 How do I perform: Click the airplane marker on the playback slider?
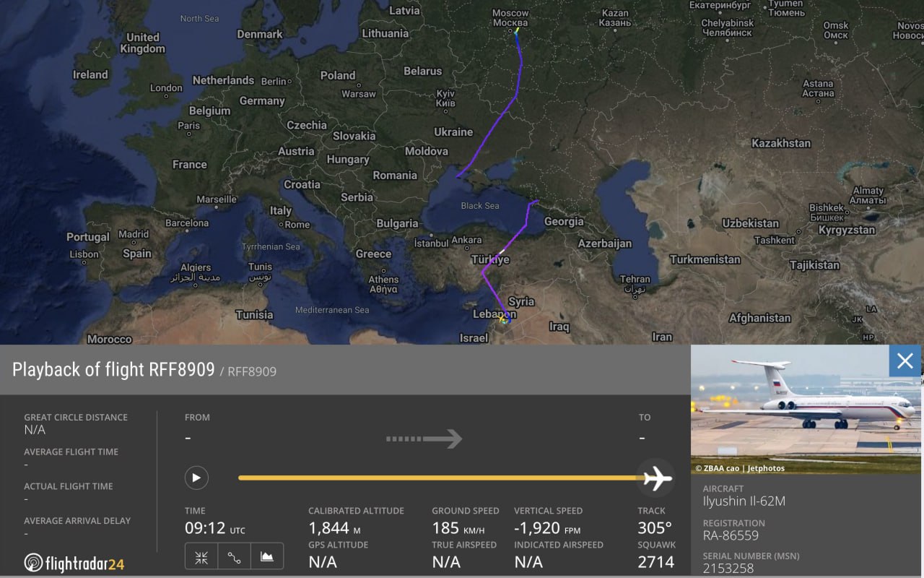click(655, 478)
